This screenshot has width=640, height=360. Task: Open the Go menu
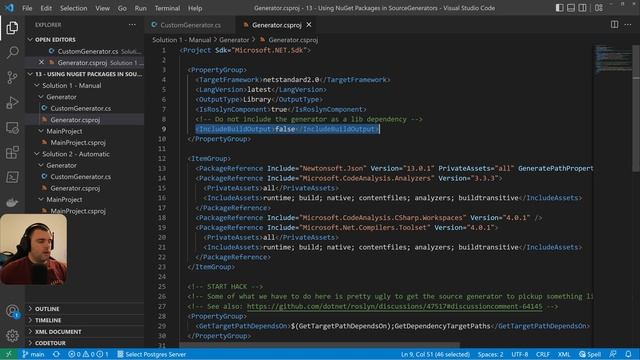(122, 8)
